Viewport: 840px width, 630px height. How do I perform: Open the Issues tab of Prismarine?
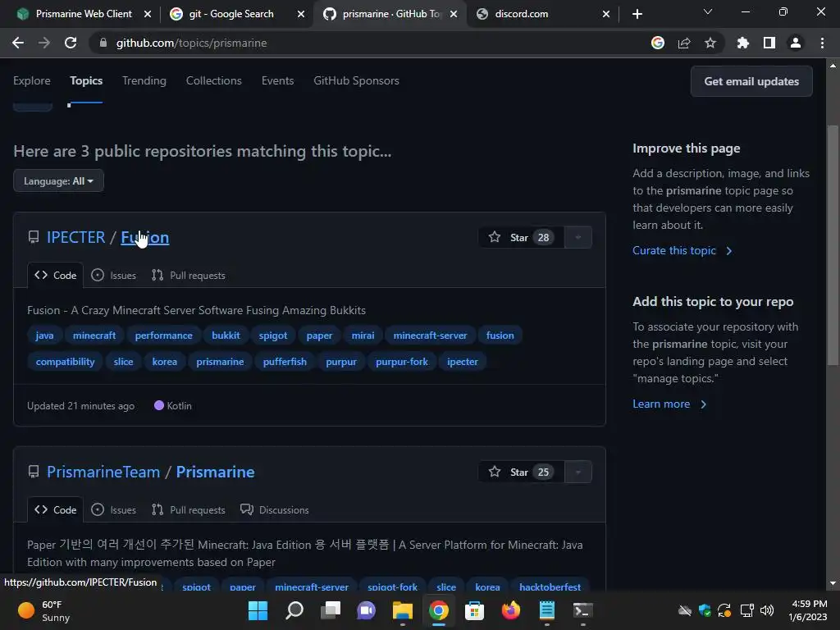(113, 510)
